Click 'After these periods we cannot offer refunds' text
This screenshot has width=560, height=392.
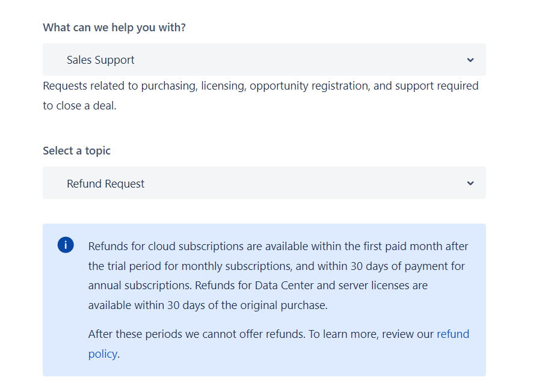click(196, 334)
